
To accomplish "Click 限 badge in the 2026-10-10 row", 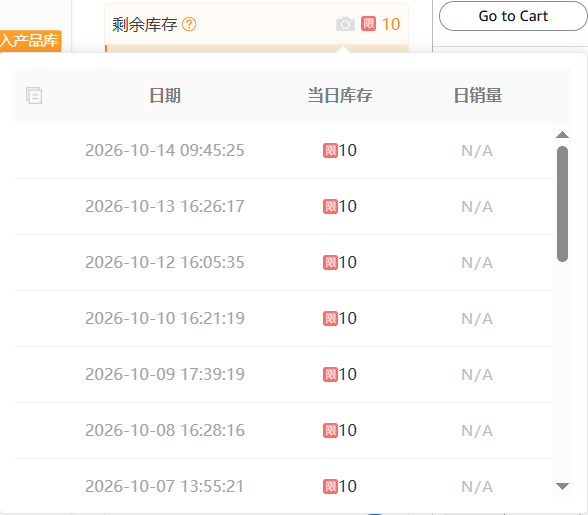I will [x=330, y=319].
